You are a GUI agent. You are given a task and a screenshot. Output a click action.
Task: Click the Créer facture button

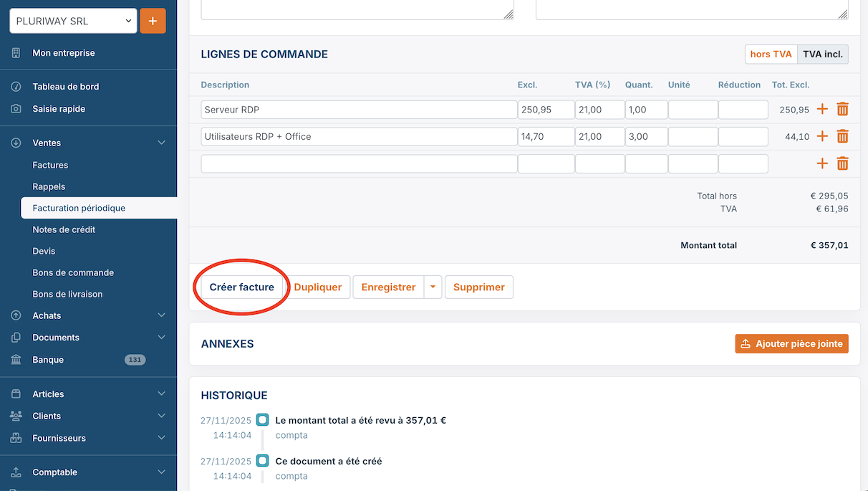[241, 287]
